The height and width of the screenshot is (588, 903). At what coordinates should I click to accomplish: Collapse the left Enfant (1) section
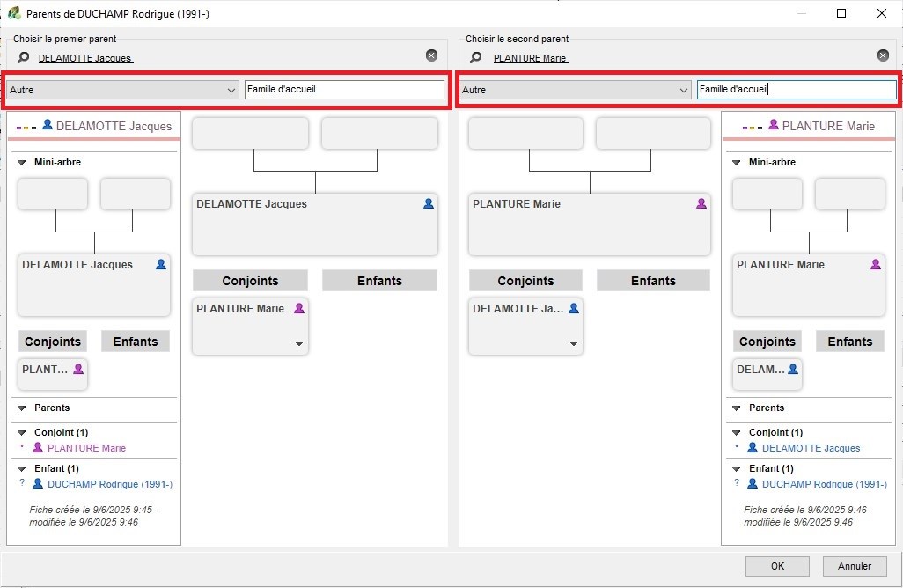[x=22, y=469]
